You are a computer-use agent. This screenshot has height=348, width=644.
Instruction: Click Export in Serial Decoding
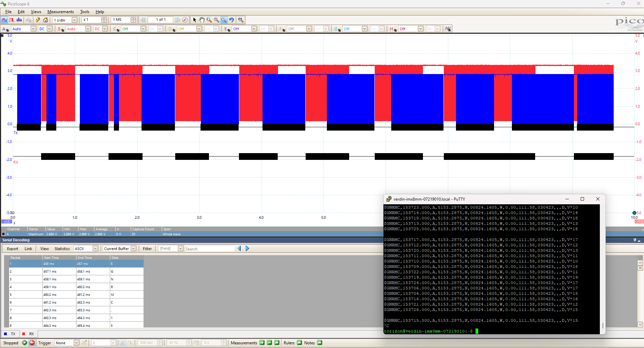(12, 249)
